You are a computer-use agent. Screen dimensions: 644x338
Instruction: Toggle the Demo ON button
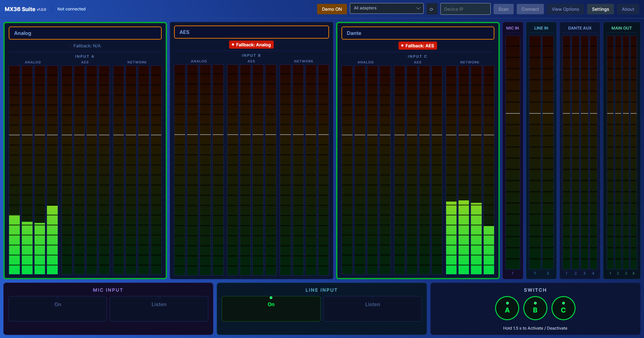point(332,9)
